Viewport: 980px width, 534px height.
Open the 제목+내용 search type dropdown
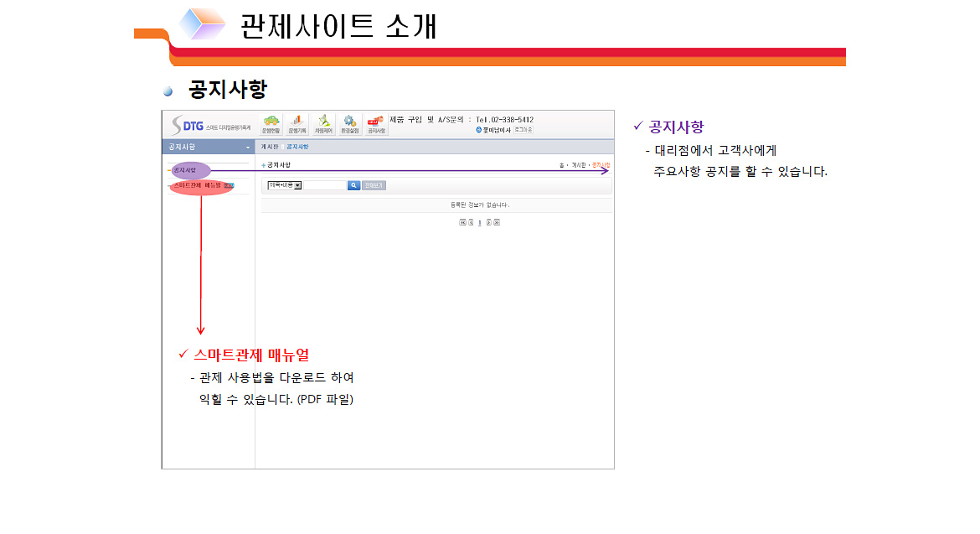click(285, 185)
